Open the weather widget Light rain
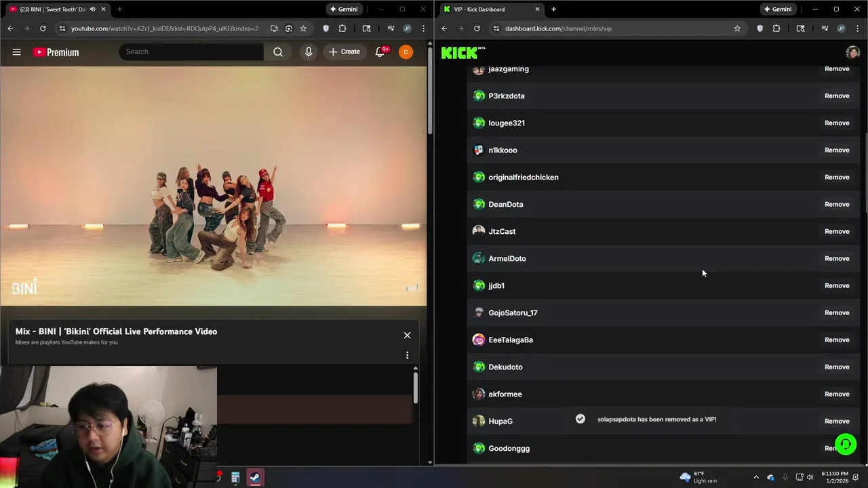This screenshot has height=488, width=868. (x=698, y=477)
